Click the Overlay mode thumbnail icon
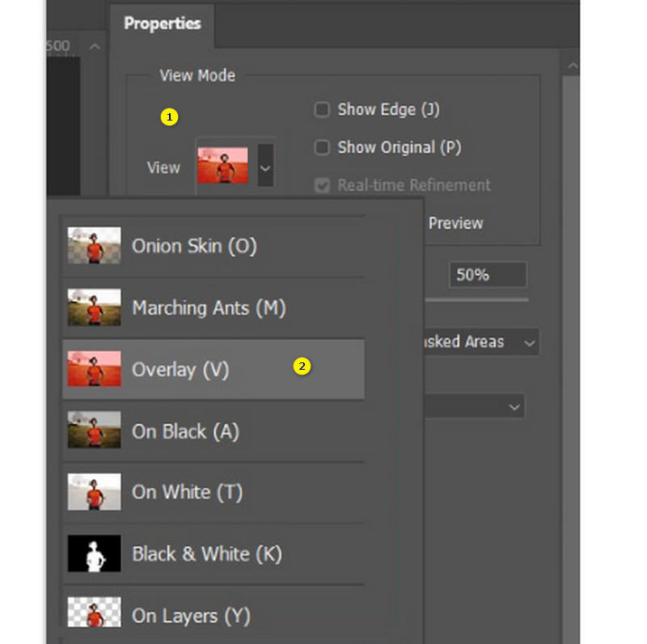Screen dimensions: 647x644 [94, 369]
